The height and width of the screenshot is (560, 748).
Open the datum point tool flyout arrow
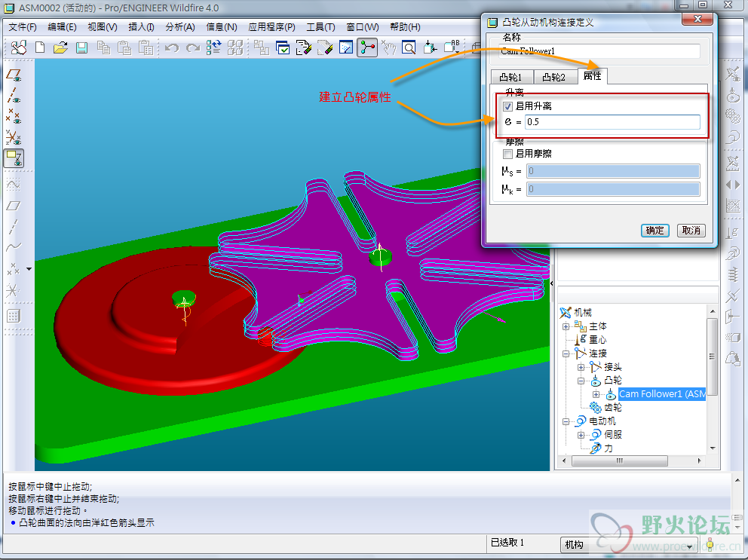point(29,270)
